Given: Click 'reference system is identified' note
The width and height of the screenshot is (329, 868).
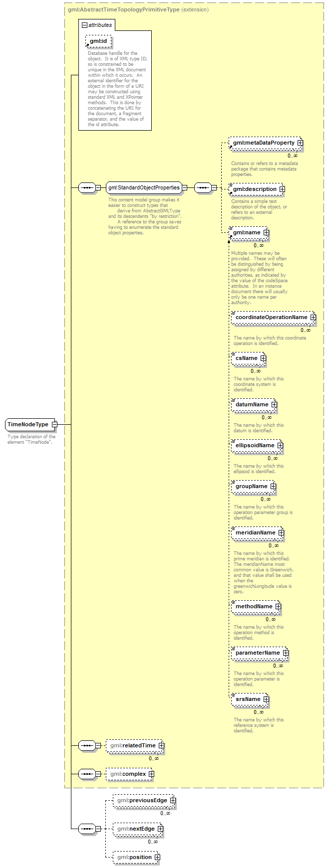Looking at the screenshot, I should (x=259, y=725).
